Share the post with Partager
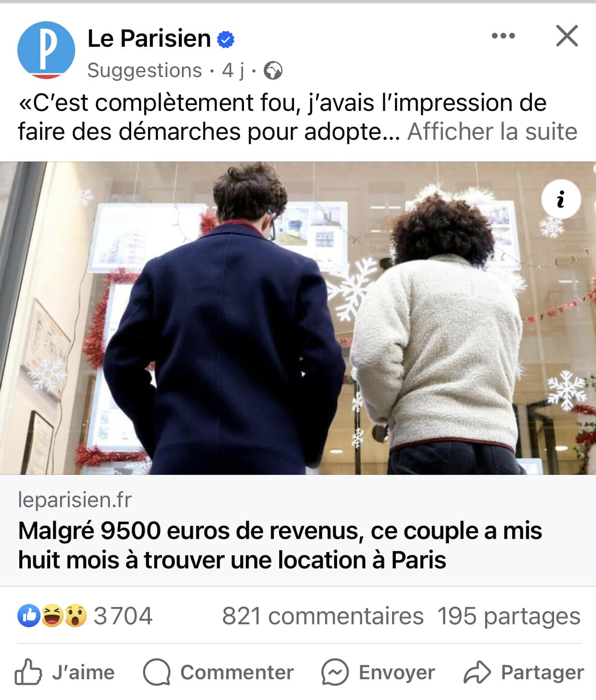 (x=524, y=672)
